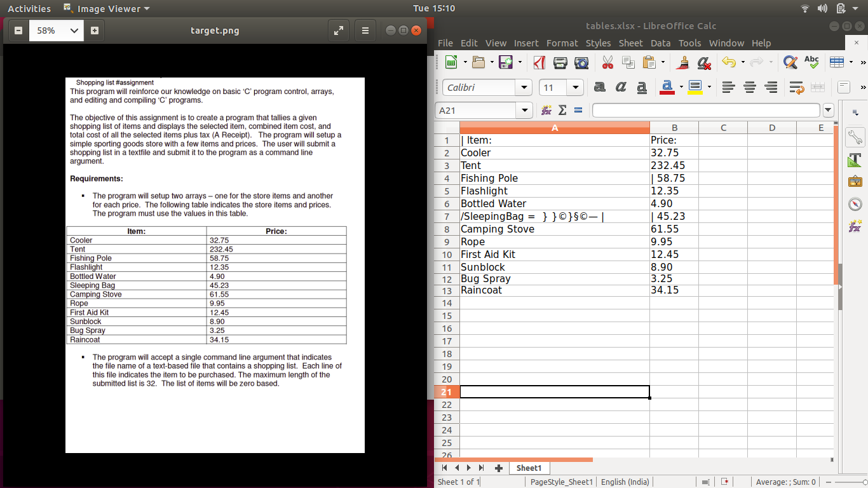
Task: Zoom in in Image Viewer
Action: [x=94, y=30]
